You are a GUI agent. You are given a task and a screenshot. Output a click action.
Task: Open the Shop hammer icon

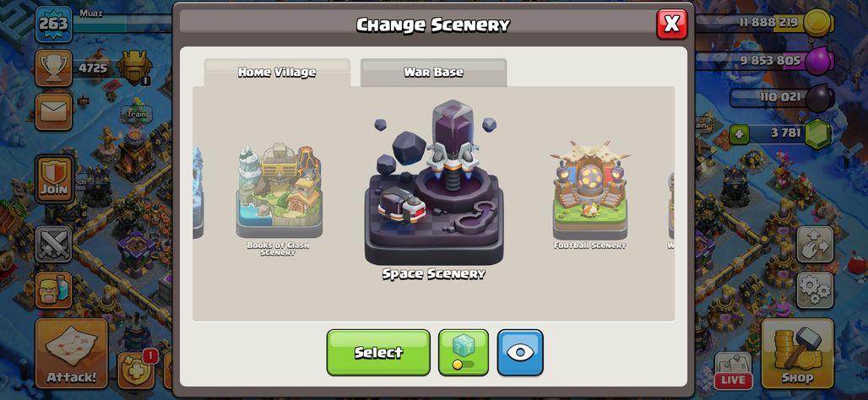pos(797,353)
